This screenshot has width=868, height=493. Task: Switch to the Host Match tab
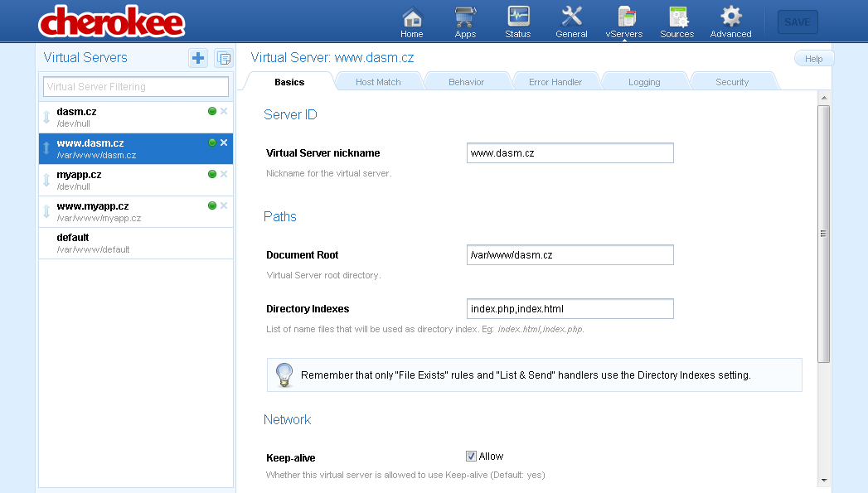click(x=378, y=82)
